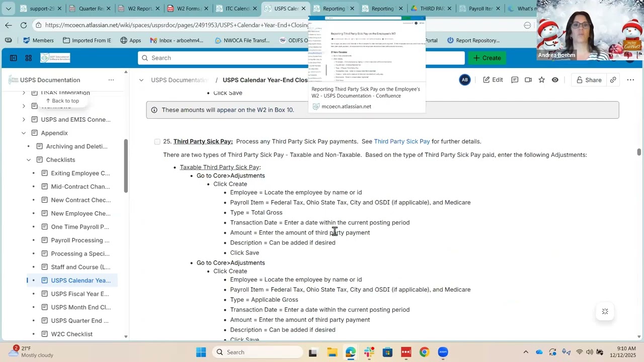Click Back to top link

62,101
